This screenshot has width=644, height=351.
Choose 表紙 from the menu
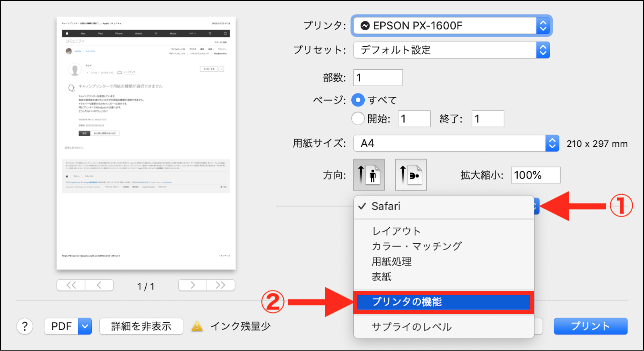tap(444, 277)
